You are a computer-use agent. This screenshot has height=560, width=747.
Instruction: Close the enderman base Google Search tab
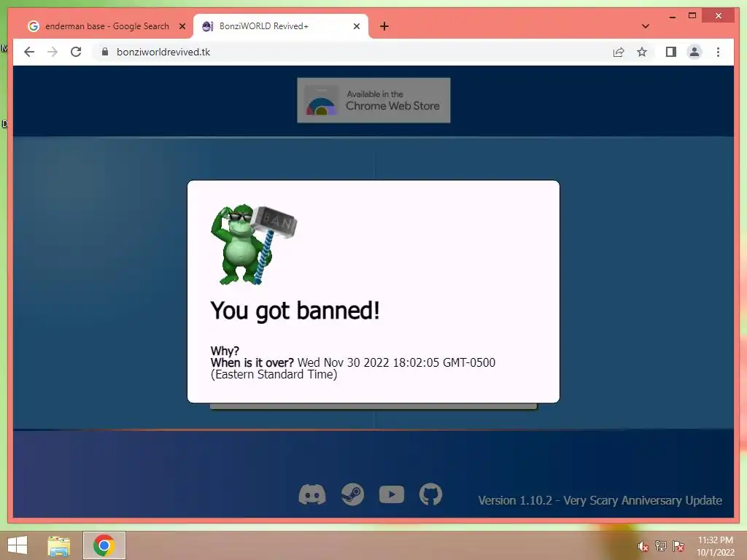182,26
